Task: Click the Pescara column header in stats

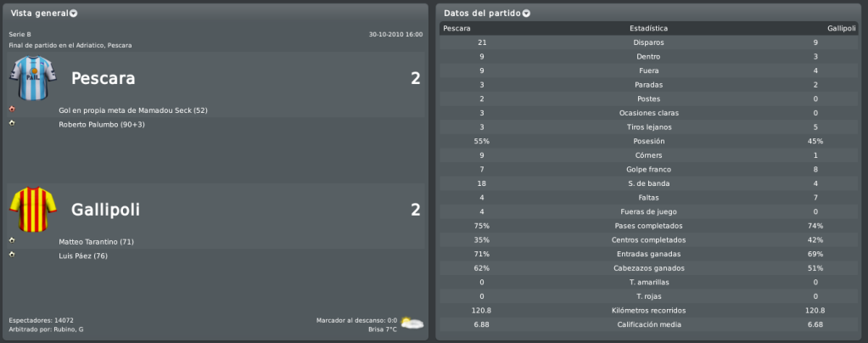Action: point(457,28)
